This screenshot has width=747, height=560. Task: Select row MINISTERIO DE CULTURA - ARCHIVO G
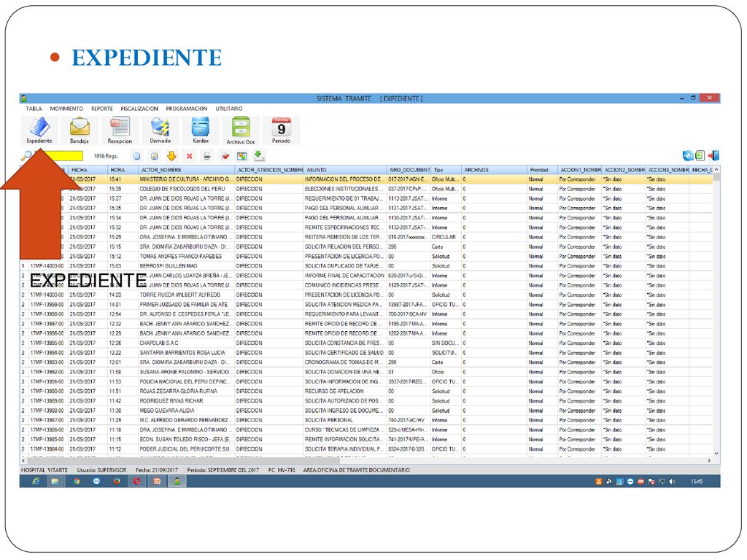pyautogui.click(x=366, y=179)
